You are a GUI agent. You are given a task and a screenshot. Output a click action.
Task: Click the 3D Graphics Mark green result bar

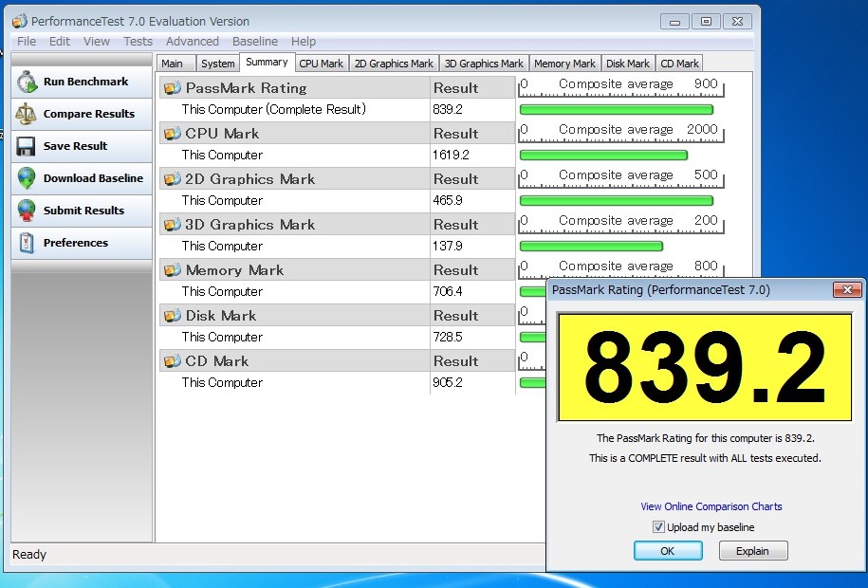(x=591, y=246)
